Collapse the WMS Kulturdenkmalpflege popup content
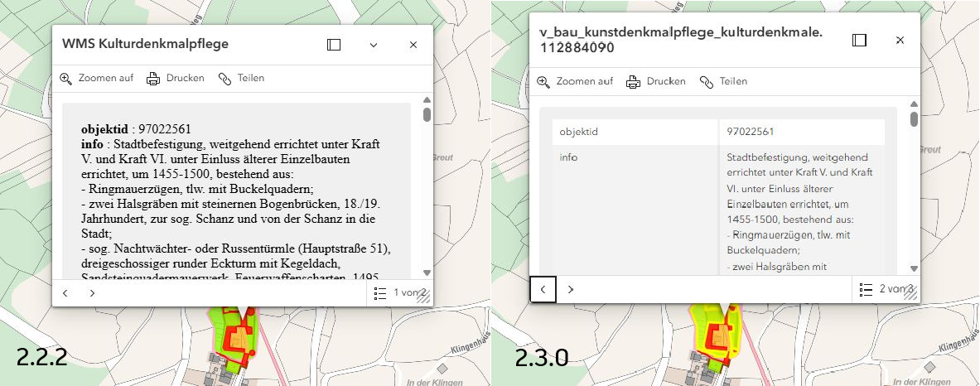The height and width of the screenshot is (386, 980). coord(374,45)
